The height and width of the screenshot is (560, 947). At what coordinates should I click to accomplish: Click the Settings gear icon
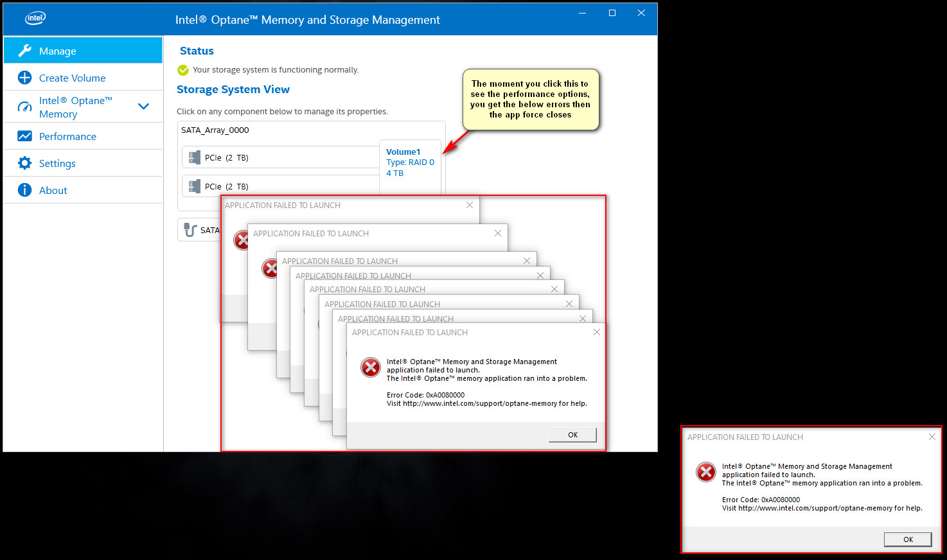click(24, 163)
